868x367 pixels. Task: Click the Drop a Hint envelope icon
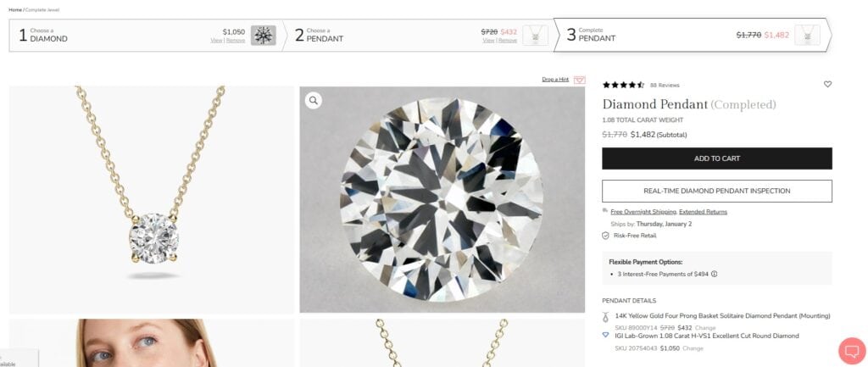point(580,80)
